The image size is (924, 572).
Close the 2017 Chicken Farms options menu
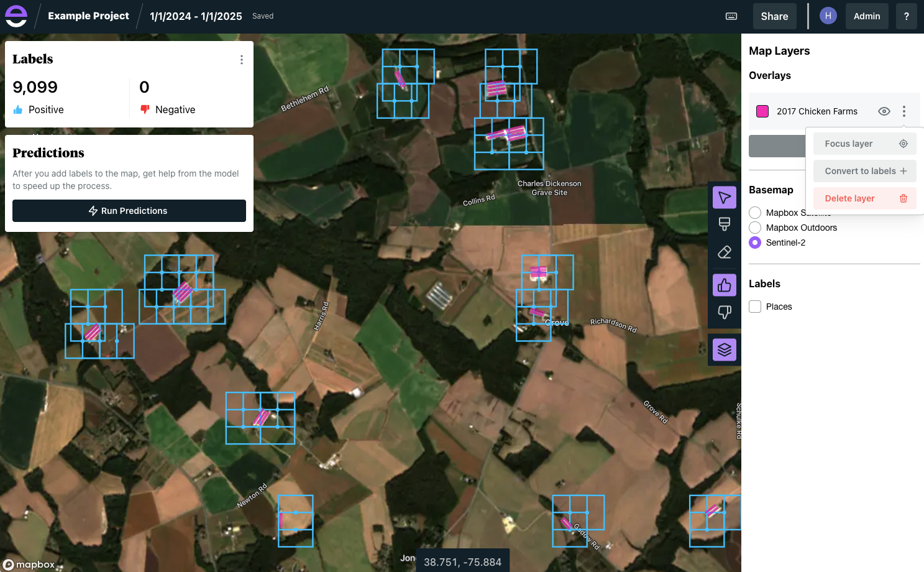[x=903, y=111]
